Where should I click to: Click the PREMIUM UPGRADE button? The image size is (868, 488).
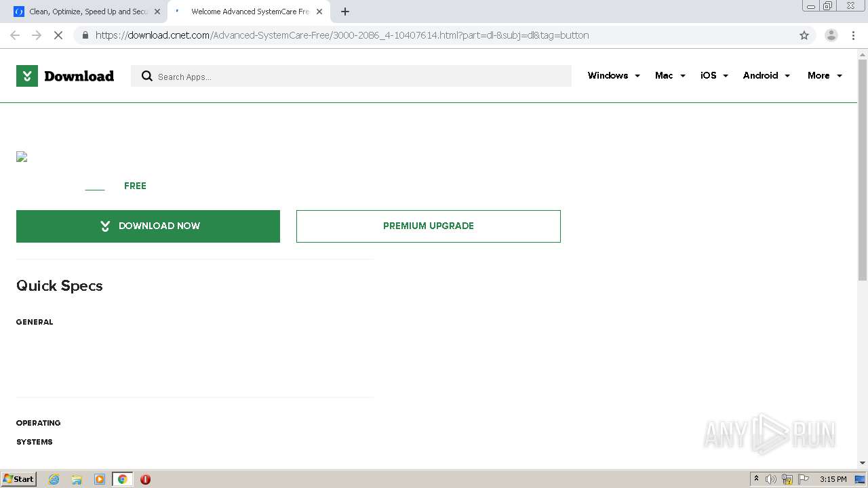(429, 226)
